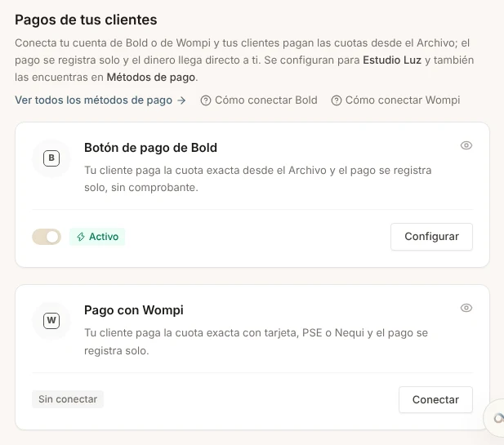Open 'Cómo conectar Wompi' help link

tap(395, 100)
